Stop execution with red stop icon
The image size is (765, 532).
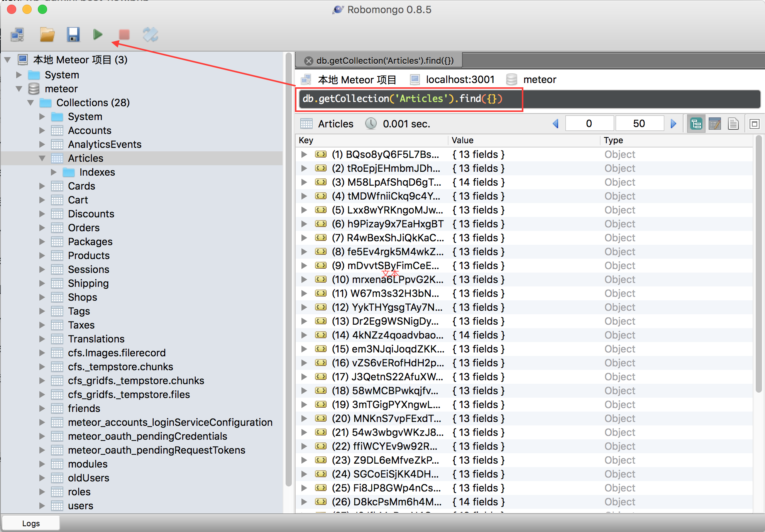point(124,35)
